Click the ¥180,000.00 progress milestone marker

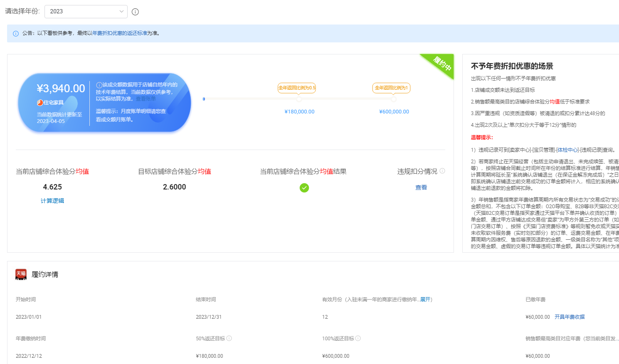click(x=299, y=99)
